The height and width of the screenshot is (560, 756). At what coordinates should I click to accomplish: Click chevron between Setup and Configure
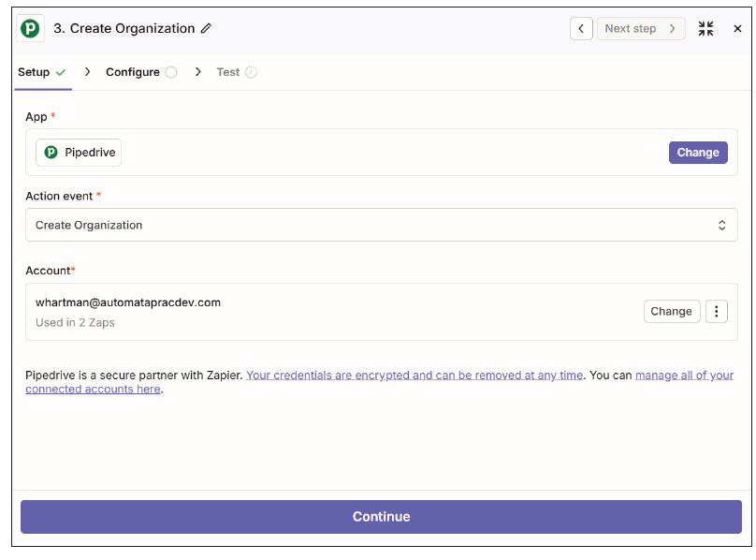(87, 72)
